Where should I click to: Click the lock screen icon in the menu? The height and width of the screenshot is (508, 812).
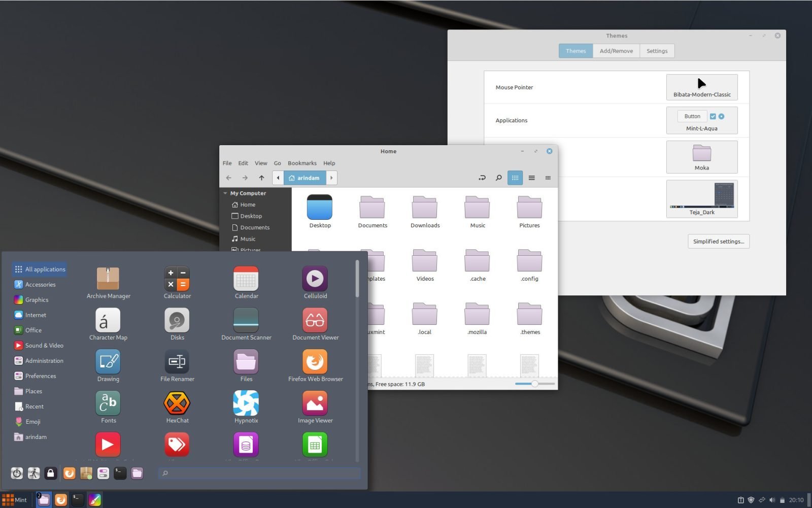pos(50,473)
